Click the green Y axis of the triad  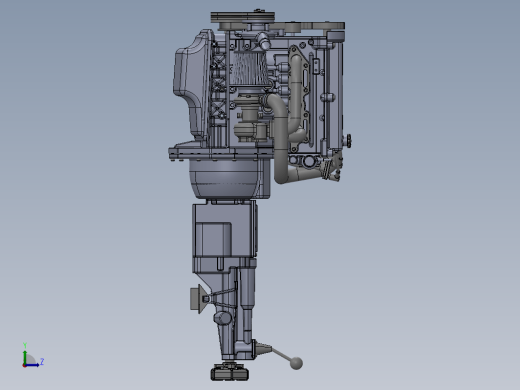(25, 357)
